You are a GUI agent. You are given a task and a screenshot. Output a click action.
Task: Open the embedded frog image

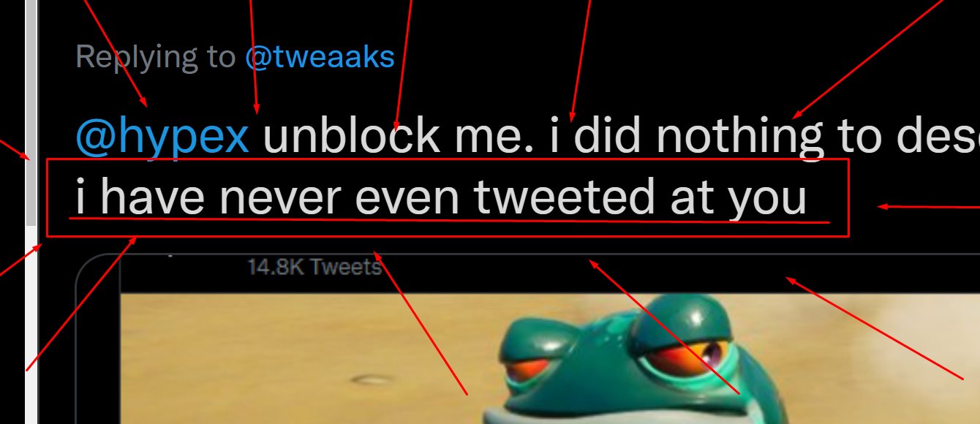550,358
